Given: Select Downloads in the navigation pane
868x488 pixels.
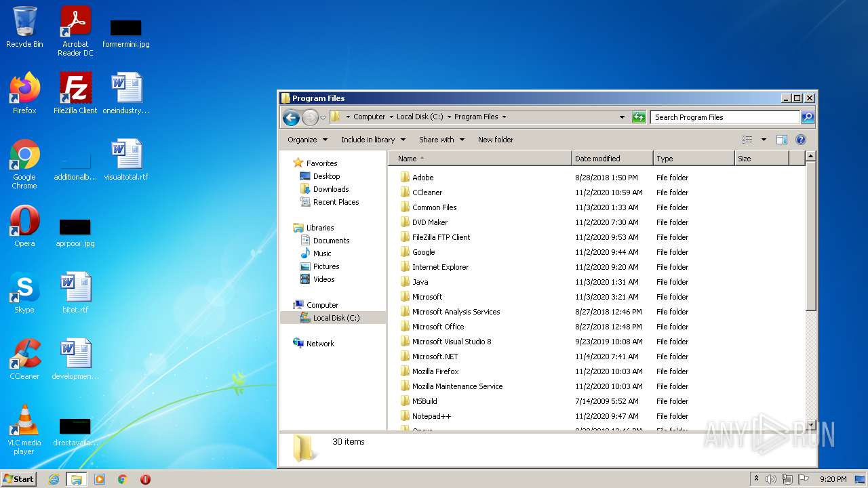Looking at the screenshot, I should coord(331,189).
